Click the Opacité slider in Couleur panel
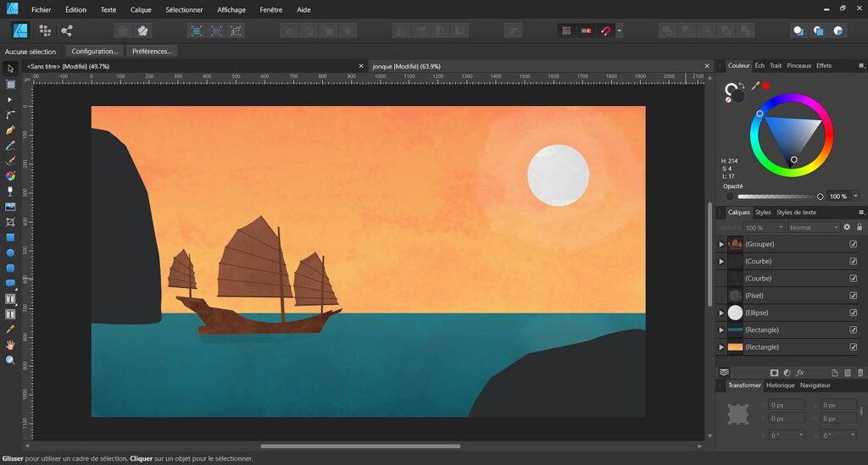 775,197
